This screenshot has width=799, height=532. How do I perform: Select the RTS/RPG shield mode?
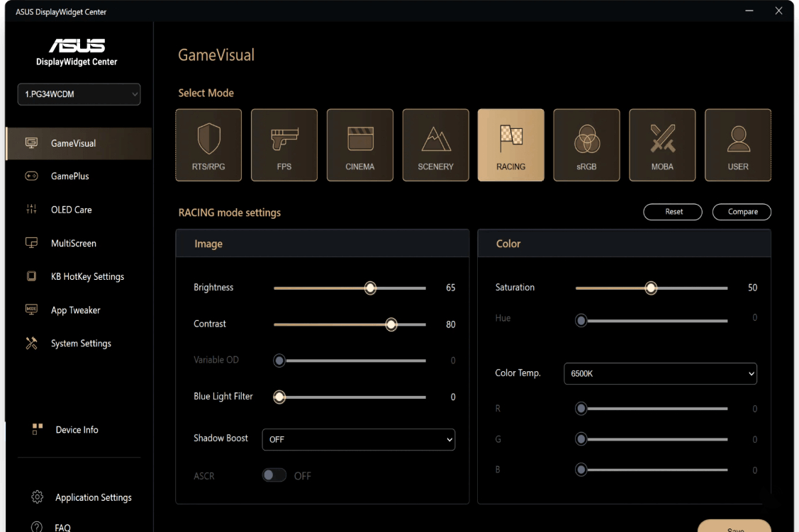[x=208, y=145]
